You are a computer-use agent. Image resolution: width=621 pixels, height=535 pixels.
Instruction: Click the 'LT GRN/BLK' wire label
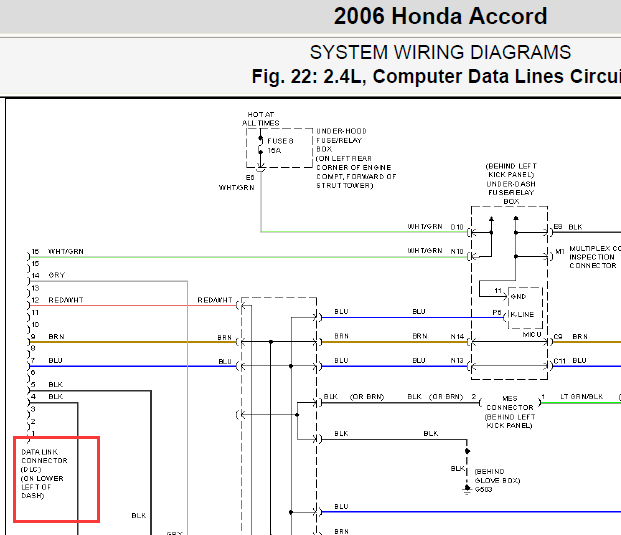(581, 396)
